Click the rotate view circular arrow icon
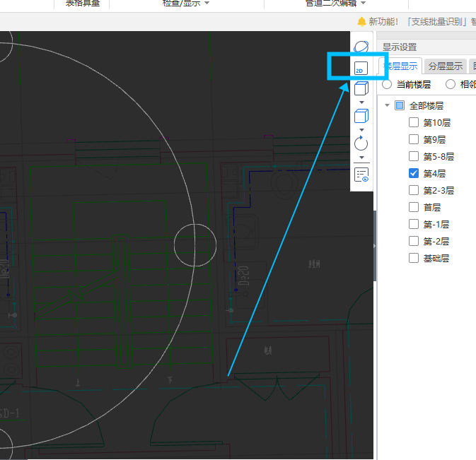476x460 pixels. click(361, 143)
